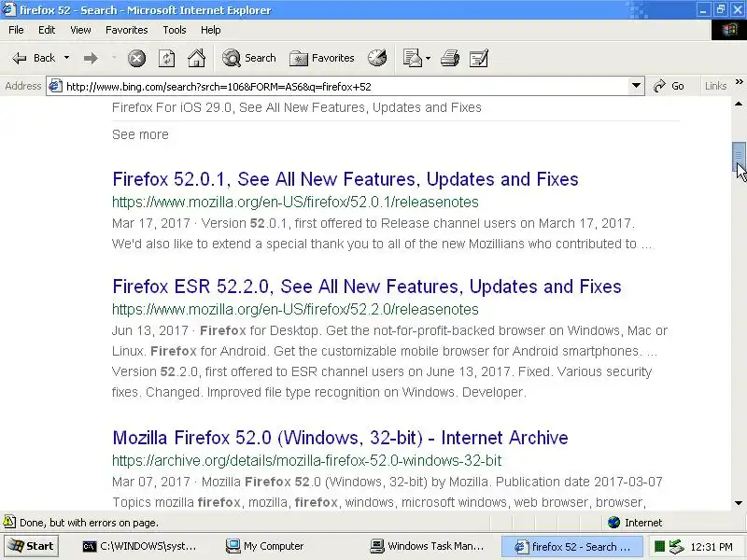Image resolution: width=747 pixels, height=560 pixels.
Task: Open the Search toolbar button
Action: [x=248, y=58]
